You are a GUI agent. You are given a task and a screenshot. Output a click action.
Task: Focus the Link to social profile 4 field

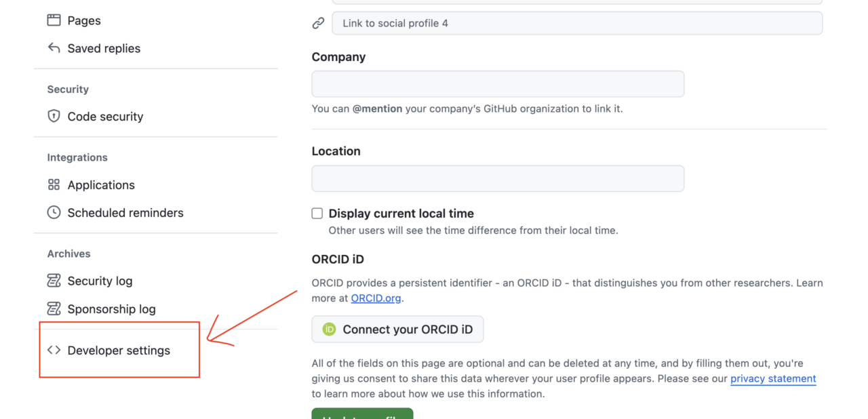pyautogui.click(x=577, y=23)
